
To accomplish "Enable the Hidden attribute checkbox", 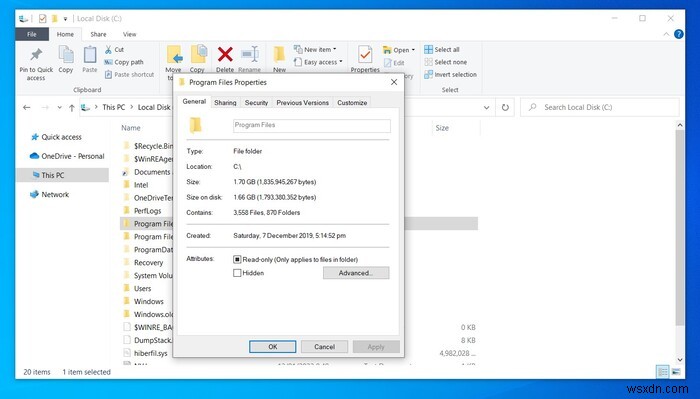I will coord(237,273).
